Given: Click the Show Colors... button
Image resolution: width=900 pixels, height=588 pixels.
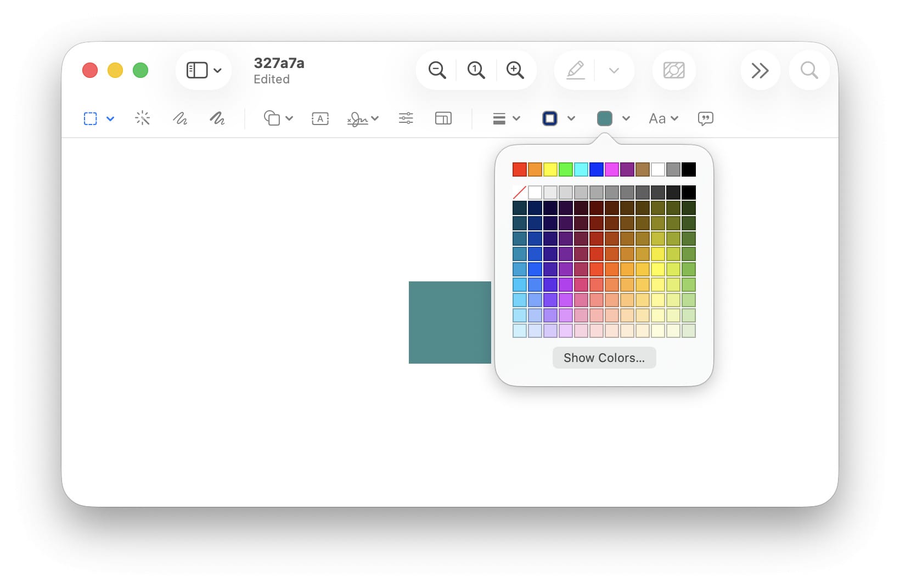Looking at the screenshot, I should (604, 358).
